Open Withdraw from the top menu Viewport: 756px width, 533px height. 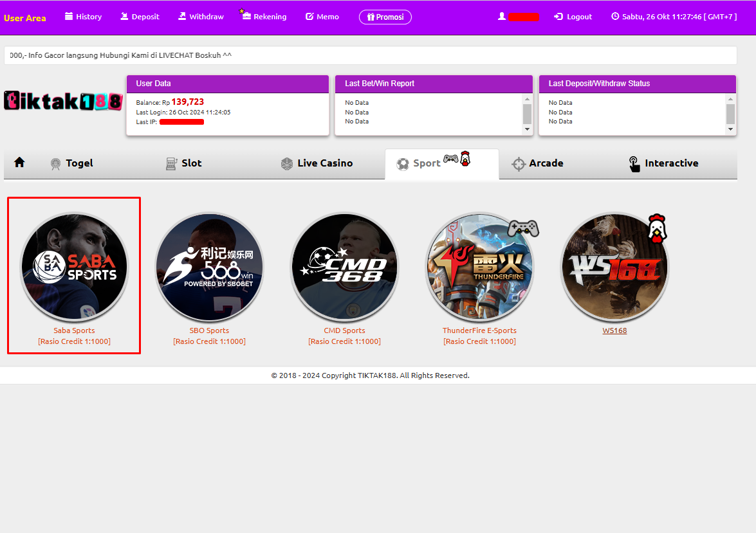(x=201, y=16)
